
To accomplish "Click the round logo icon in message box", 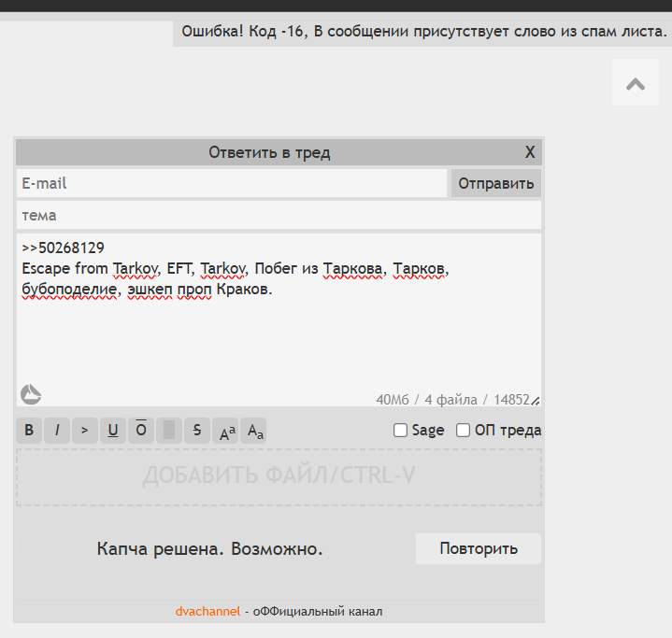I will click(x=31, y=394).
